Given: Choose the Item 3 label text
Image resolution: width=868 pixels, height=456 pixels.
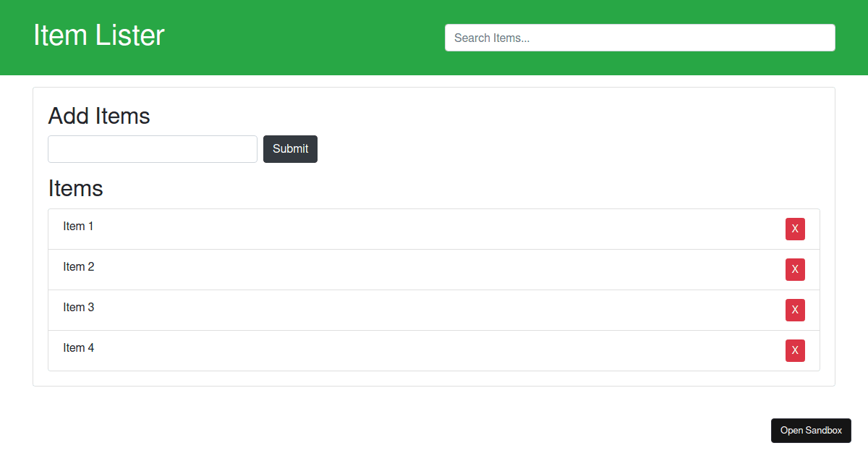Looking at the screenshot, I should 78,308.
